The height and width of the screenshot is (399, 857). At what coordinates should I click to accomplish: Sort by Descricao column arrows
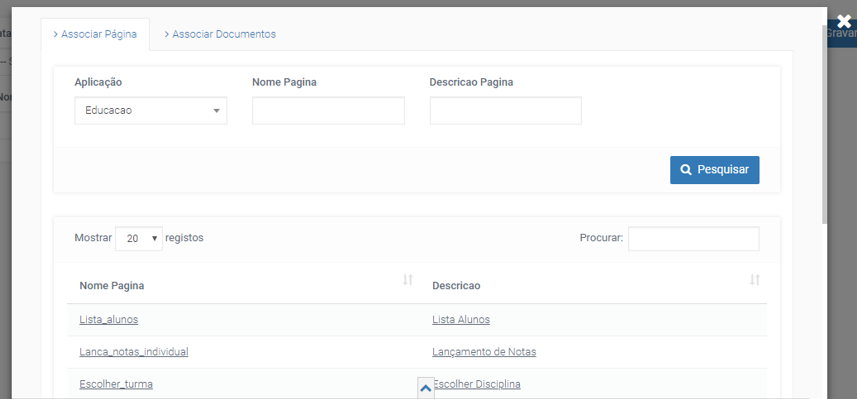(755, 280)
